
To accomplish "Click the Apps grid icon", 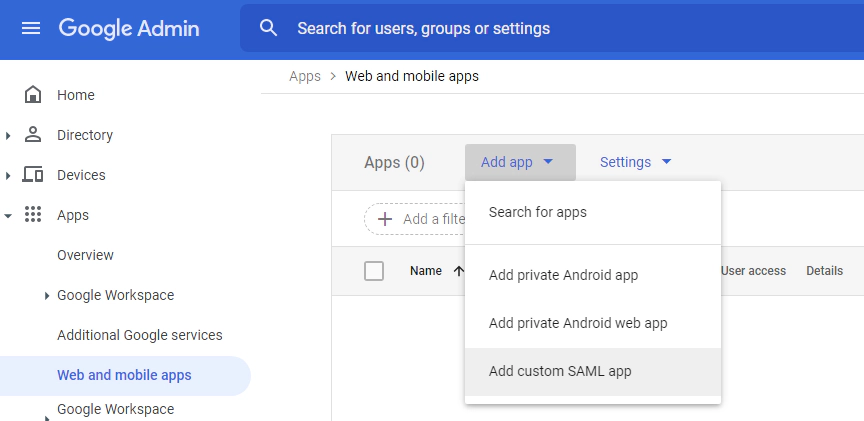I will tap(33, 215).
